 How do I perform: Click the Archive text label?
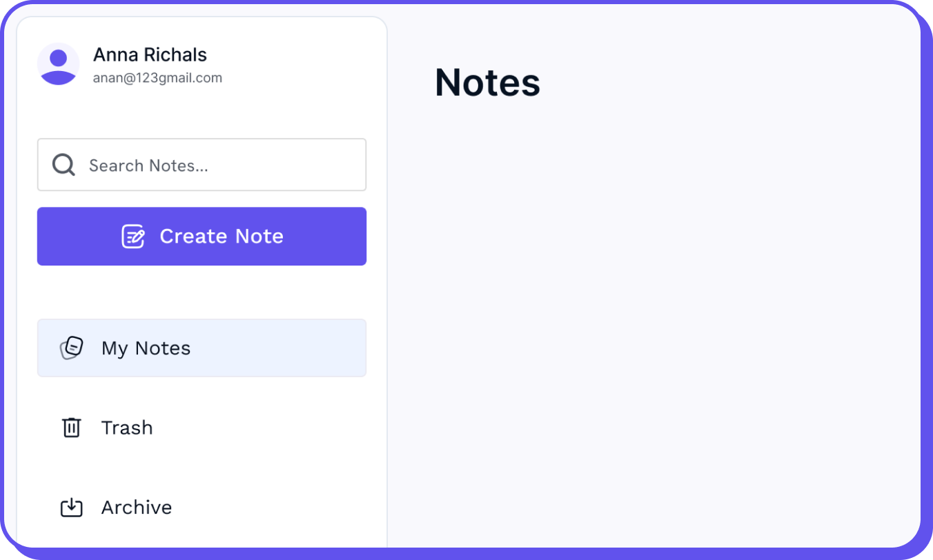137,508
